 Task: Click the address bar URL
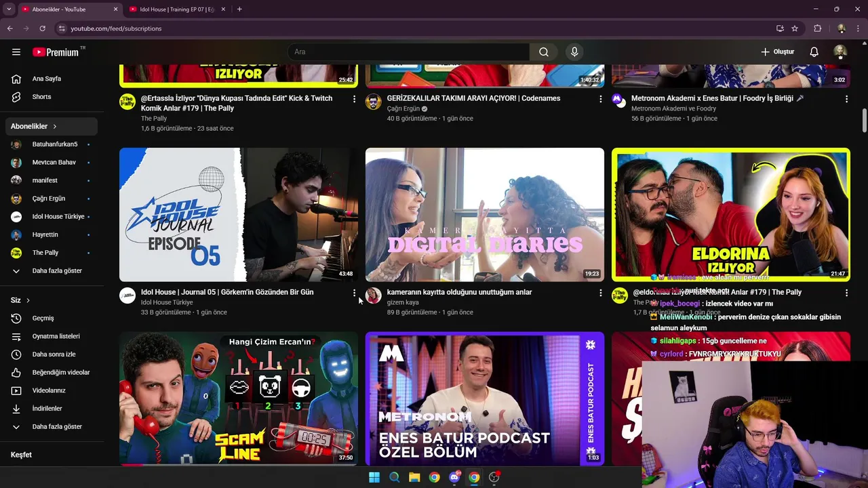point(116,28)
